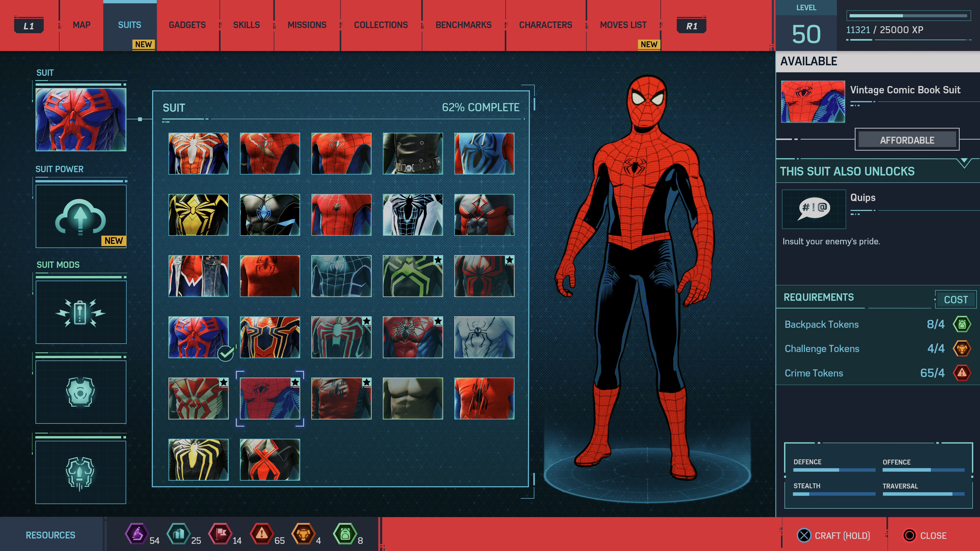
Task: Switch to the BENCHMARKS tab
Action: coord(463,25)
